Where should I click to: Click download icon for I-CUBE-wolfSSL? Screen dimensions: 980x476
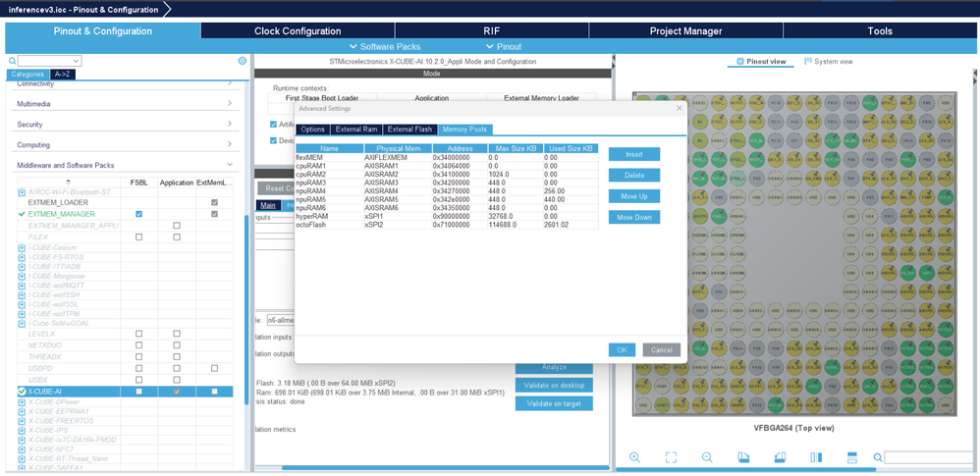click(x=23, y=304)
